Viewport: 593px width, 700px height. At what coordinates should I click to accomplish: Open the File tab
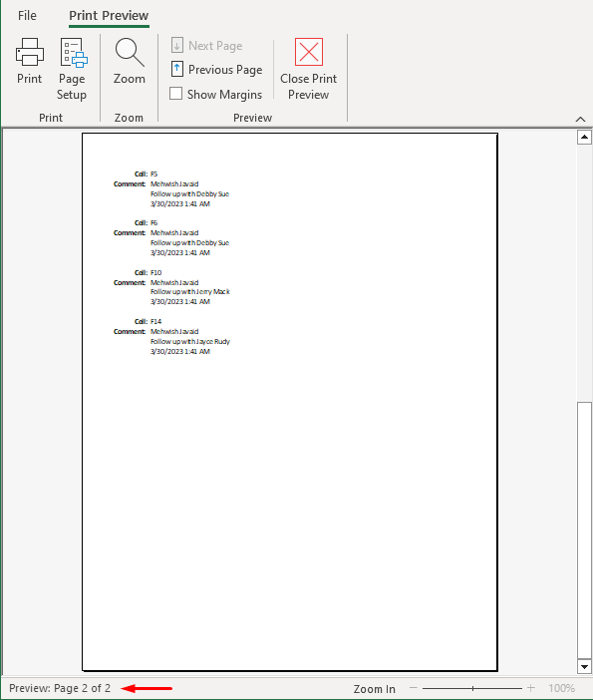pyautogui.click(x=27, y=16)
